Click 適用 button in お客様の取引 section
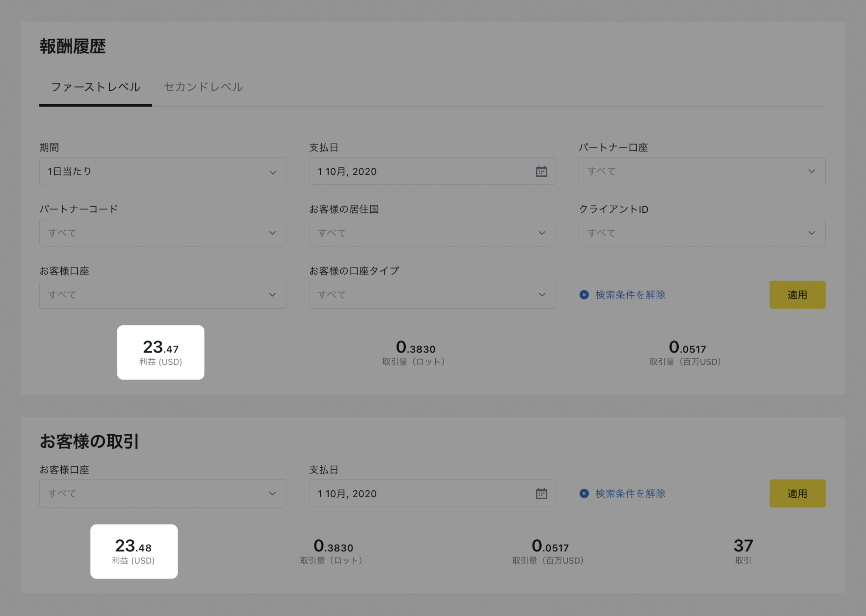Viewport: 866px width, 616px height. (797, 493)
